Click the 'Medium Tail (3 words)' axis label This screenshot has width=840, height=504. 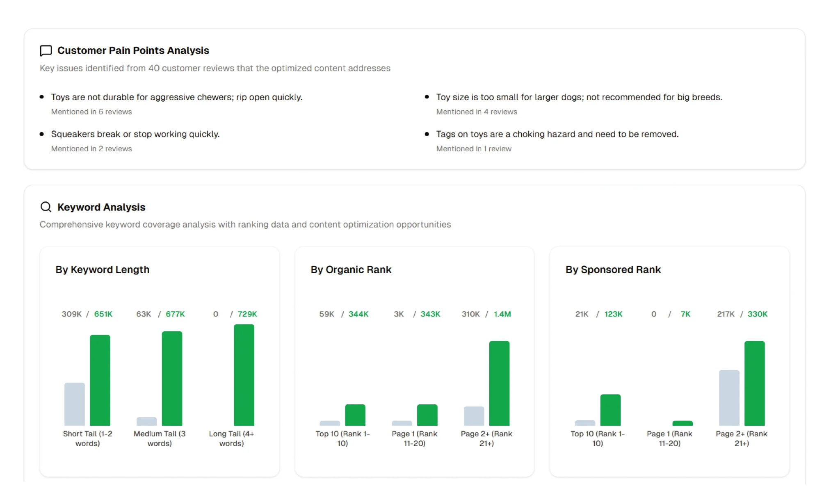(x=160, y=439)
